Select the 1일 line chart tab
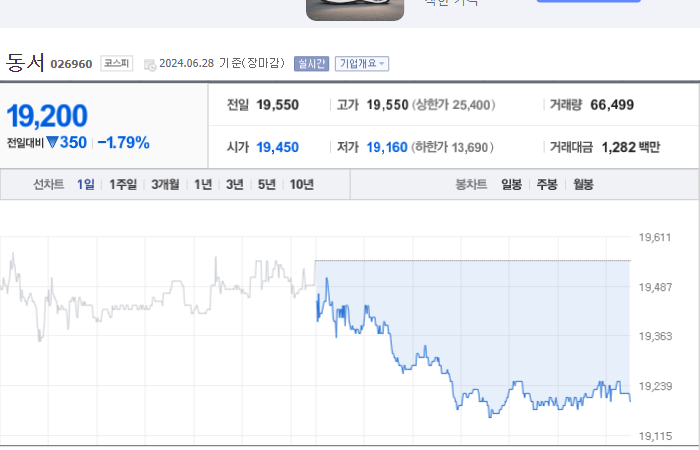 click(x=86, y=184)
